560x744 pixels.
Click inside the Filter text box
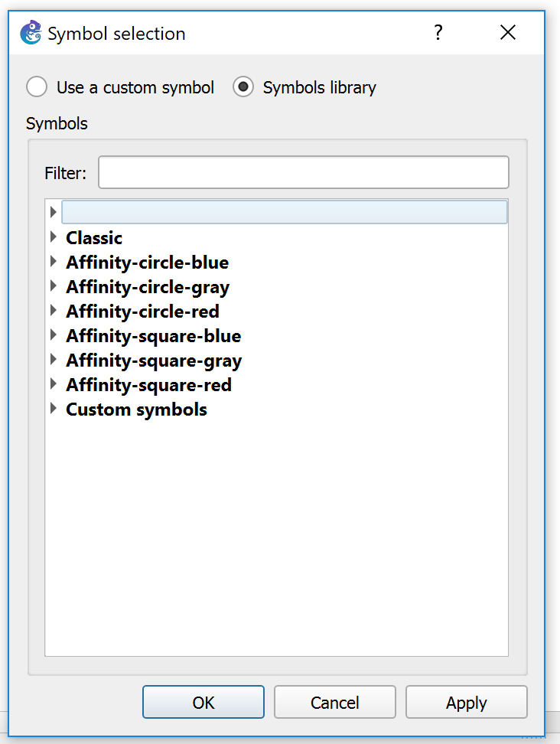[x=303, y=171]
